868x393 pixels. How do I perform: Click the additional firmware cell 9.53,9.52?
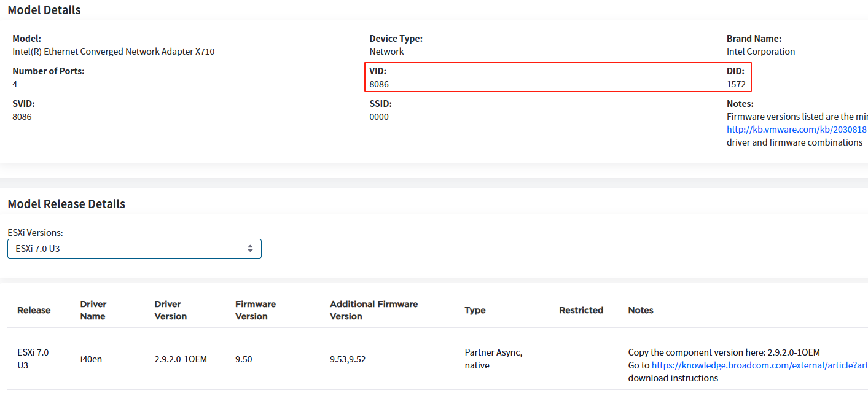click(x=348, y=359)
